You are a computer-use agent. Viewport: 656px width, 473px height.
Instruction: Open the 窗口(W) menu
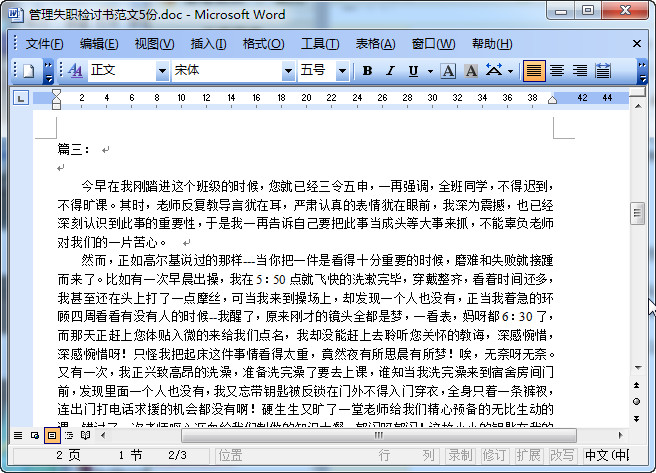click(433, 43)
